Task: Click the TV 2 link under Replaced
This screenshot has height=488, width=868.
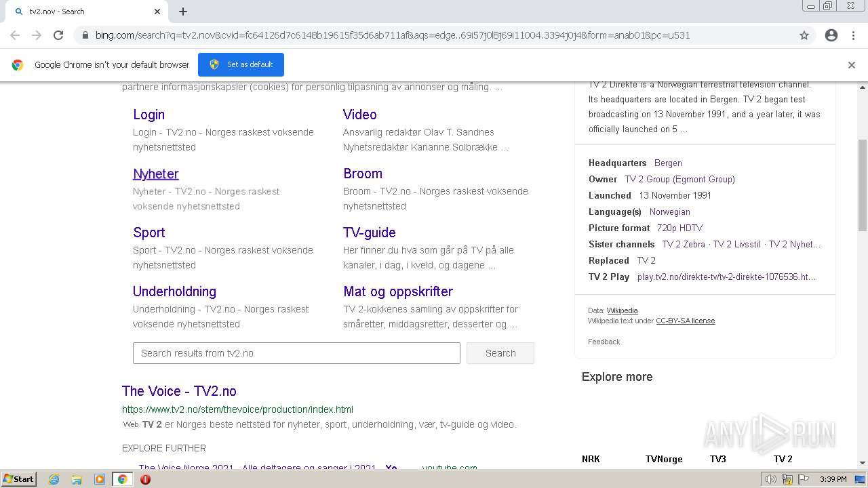Action: pos(646,260)
